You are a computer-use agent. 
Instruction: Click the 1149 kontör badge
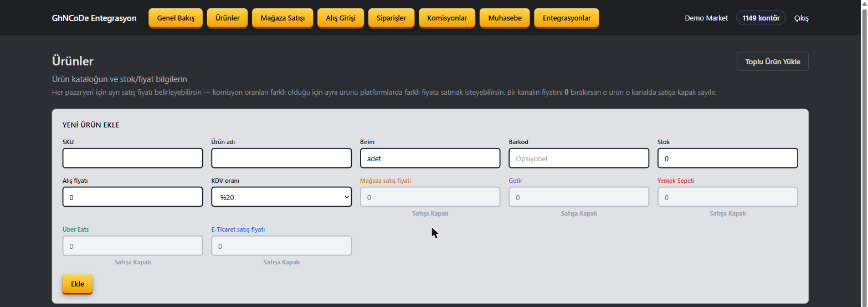[x=761, y=18]
